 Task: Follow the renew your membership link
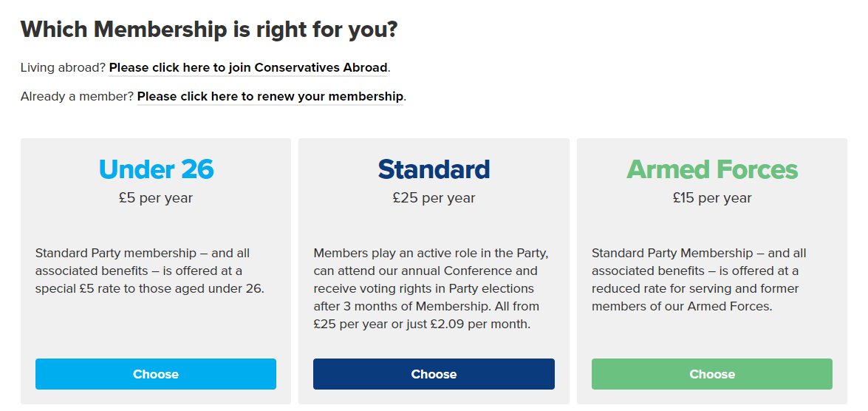270,97
